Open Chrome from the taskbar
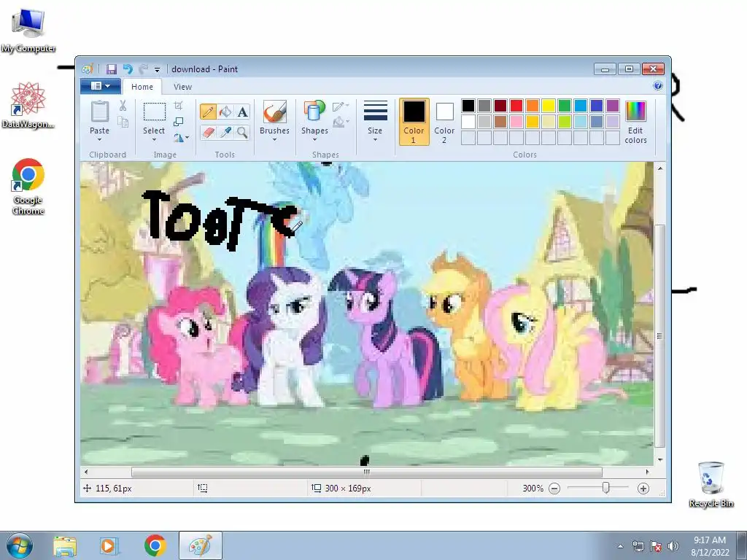The height and width of the screenshot is (560, 747). point(155,545)
